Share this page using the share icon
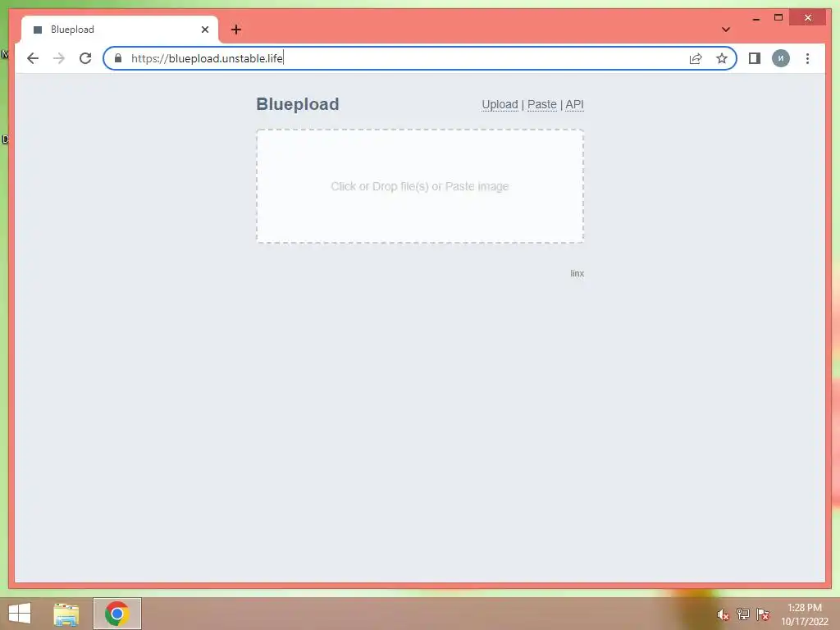Viewport: 840px width, 630px height. pyautogui.click(x=696, y=58)
